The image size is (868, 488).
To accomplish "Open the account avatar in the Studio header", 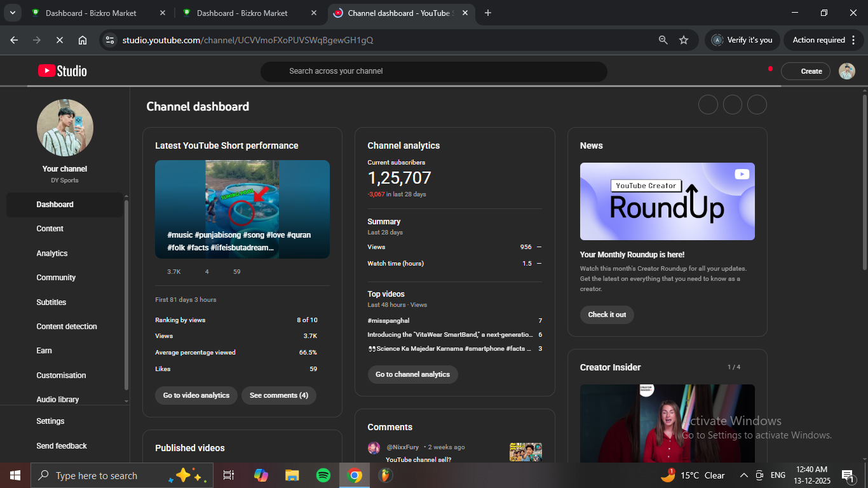I will (846, 71).
